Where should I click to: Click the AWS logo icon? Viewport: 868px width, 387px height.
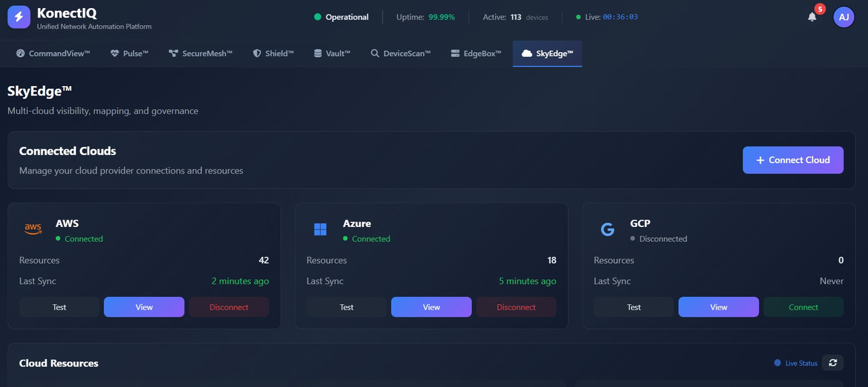33,230
